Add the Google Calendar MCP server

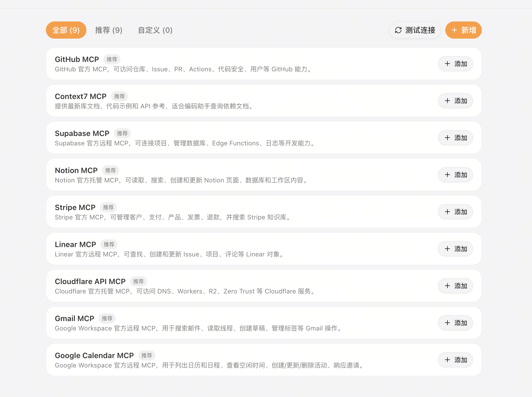point(456,360)
